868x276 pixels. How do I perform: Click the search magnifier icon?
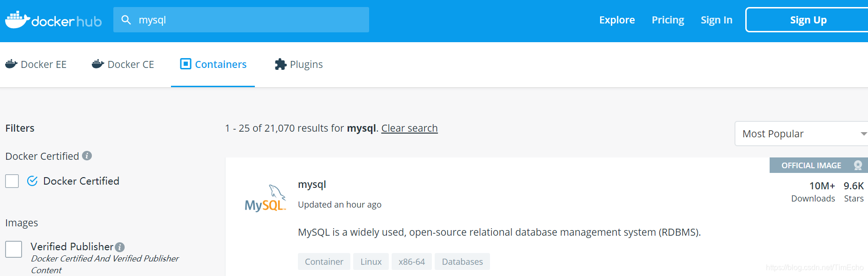(126, 20)
